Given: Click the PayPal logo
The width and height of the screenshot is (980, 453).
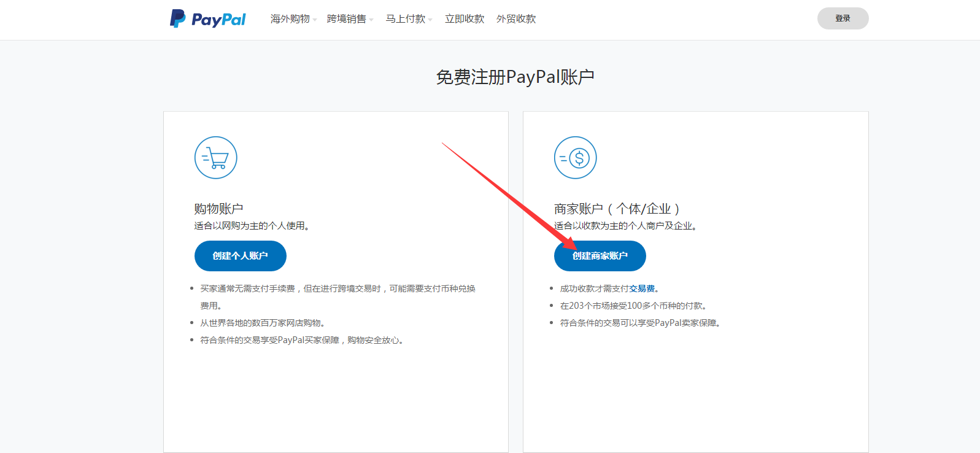Looking at the screenshot, I should 207,19.
